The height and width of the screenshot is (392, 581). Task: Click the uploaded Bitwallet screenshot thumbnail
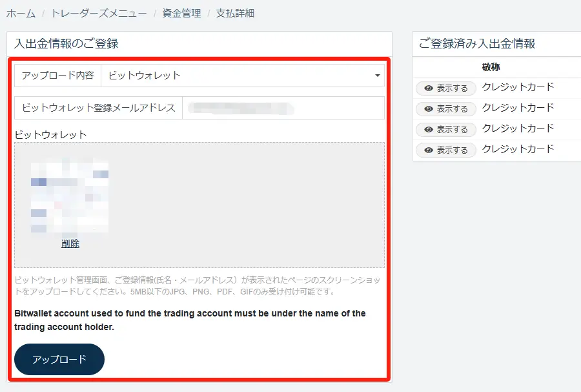point(70,194)
